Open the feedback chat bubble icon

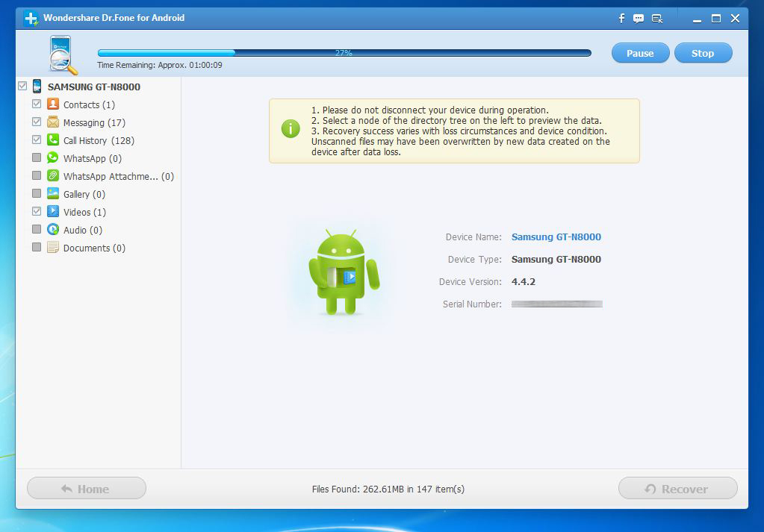coord(639,19)
